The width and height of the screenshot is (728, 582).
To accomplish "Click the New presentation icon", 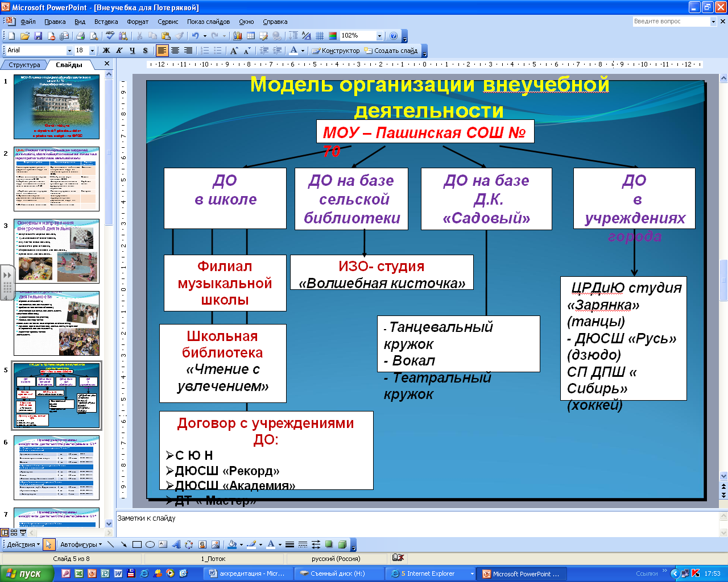I will (11, 36).
